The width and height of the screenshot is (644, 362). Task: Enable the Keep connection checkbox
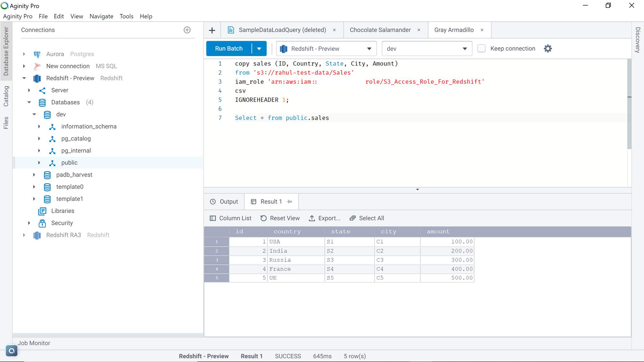point(481,49)
